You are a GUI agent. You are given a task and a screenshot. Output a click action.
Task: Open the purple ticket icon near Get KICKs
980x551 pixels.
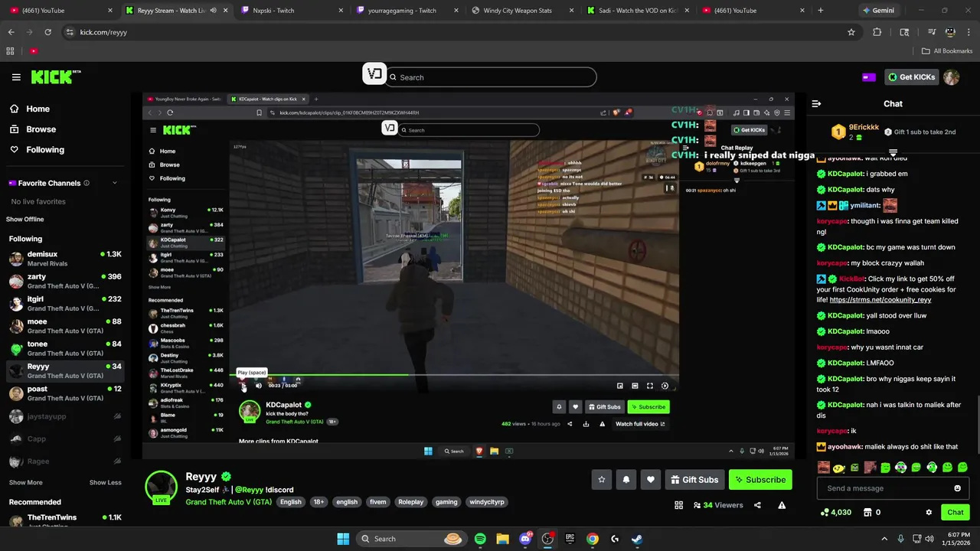[869, 77]
